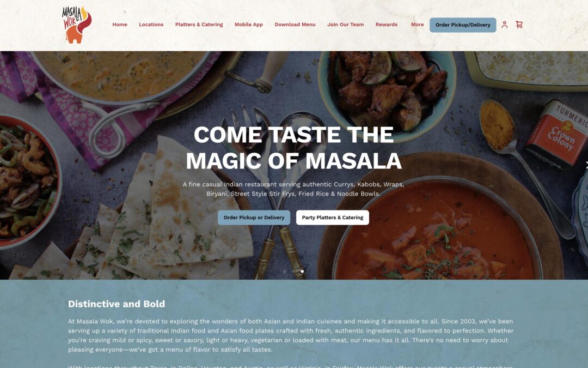Select the active third carousel dot

302,271
